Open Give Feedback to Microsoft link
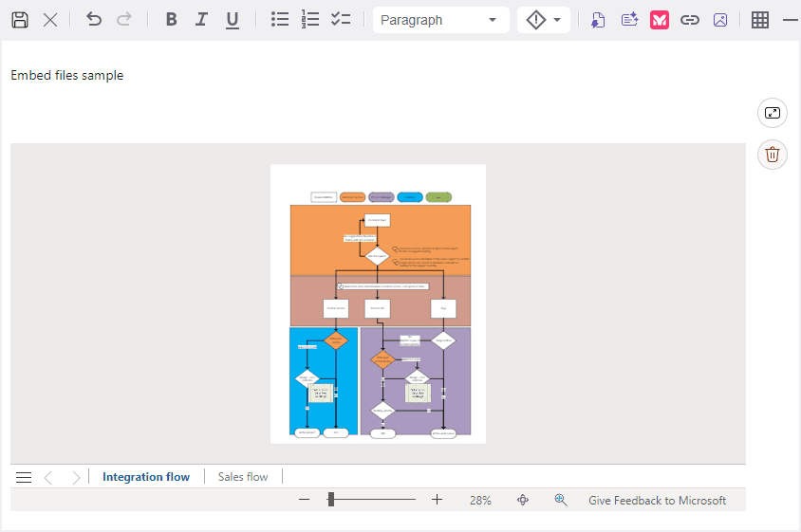This screenshot has height=532, width=801. [657, 501]
